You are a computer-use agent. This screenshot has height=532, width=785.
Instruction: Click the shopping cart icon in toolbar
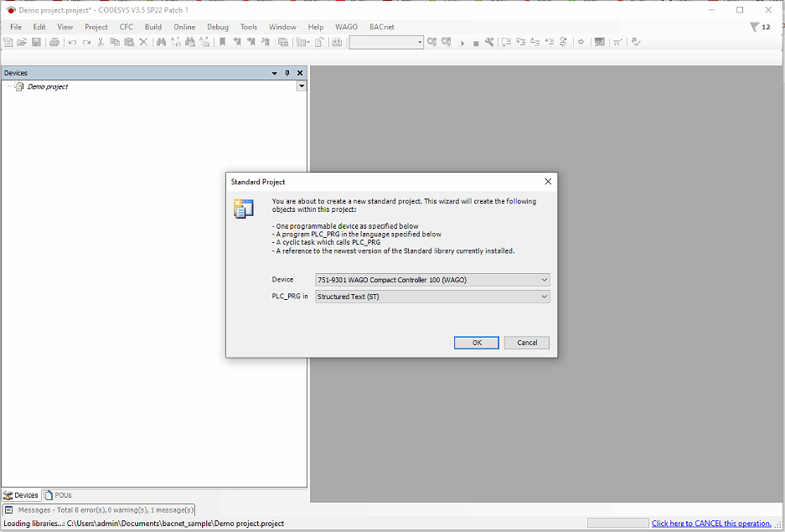[617, 43]
